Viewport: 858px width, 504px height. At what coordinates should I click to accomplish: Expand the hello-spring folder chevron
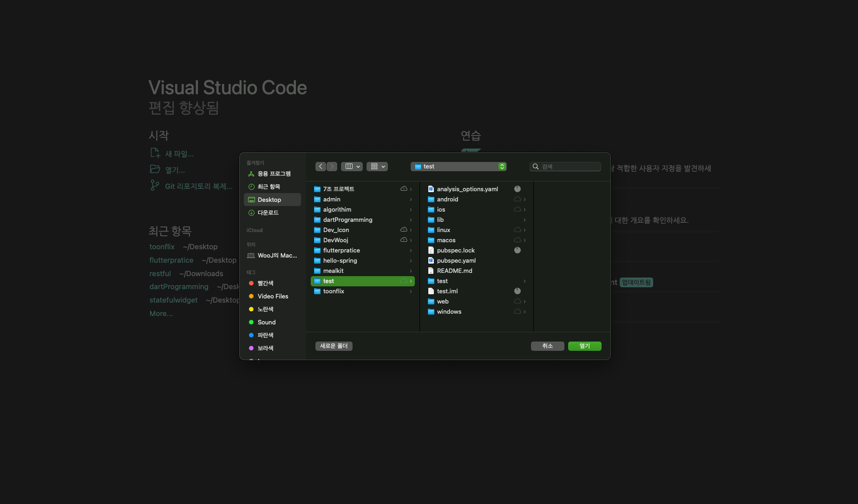pyautogui.click(x=411, y=260)
